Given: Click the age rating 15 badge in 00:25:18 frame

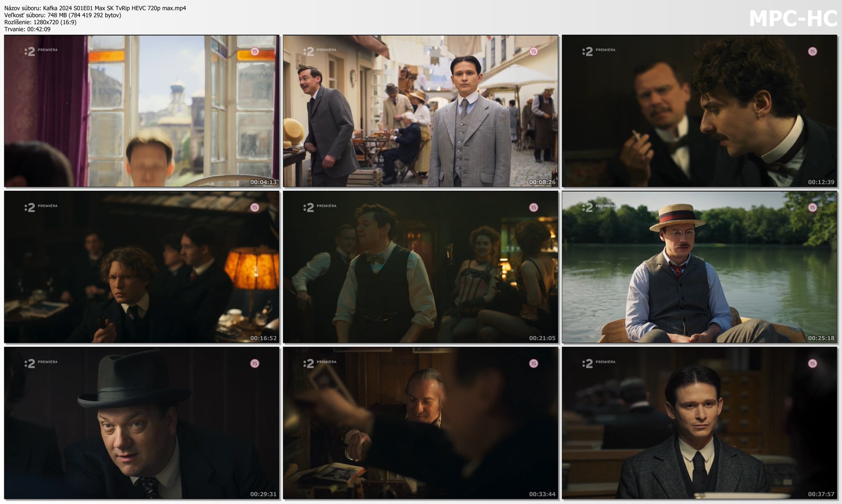Looking at the screenshot, I should 812,207.
